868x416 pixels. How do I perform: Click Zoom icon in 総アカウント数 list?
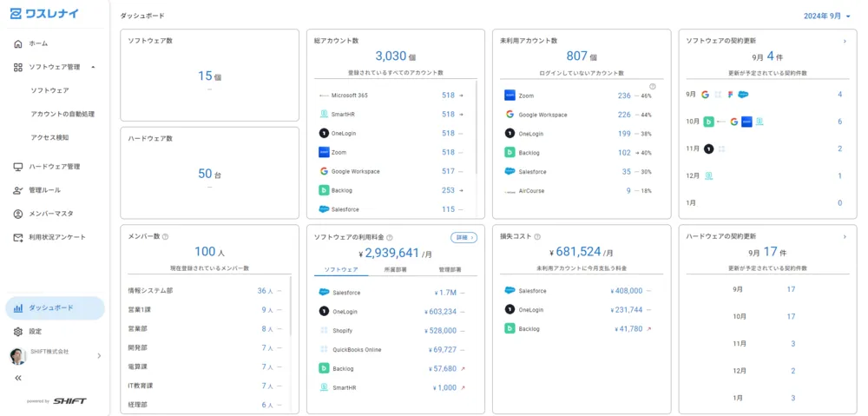click(x=324, y=152)
